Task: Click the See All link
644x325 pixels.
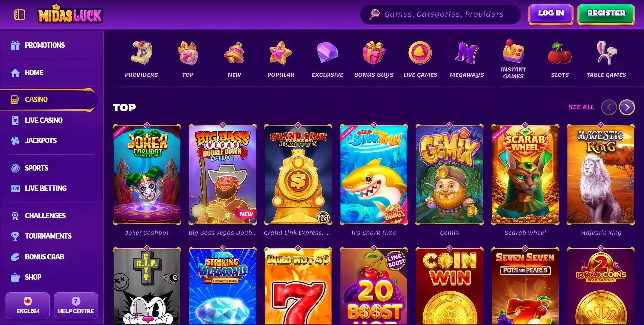Action: 581,107
